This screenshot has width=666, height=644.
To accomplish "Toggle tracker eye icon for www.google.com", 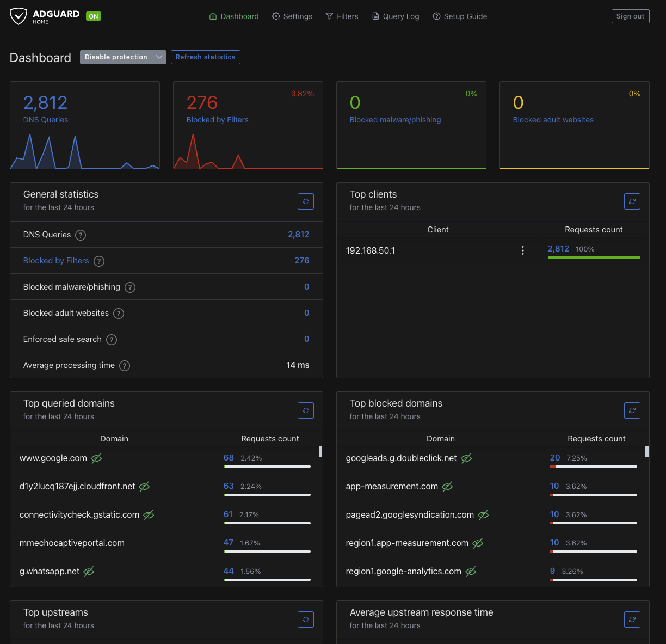I will [x=96, y=458].
